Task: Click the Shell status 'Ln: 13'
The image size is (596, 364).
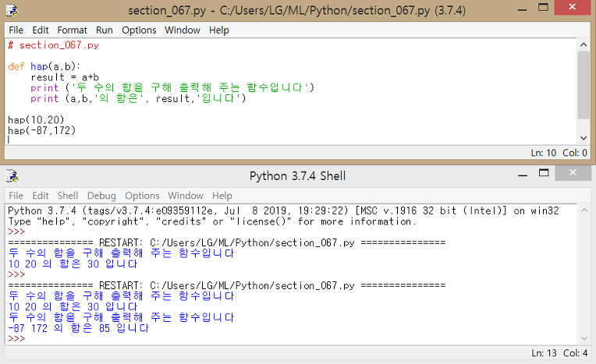Action: (544, 353)
